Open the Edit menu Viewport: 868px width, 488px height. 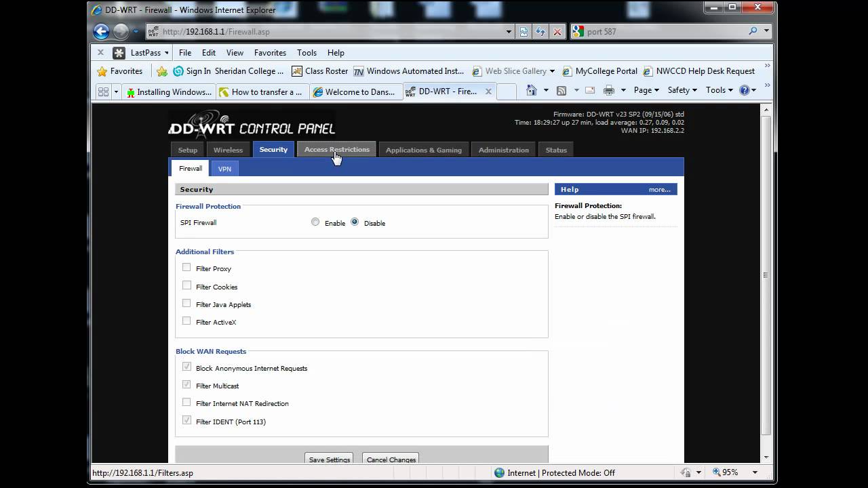[209, 52]
